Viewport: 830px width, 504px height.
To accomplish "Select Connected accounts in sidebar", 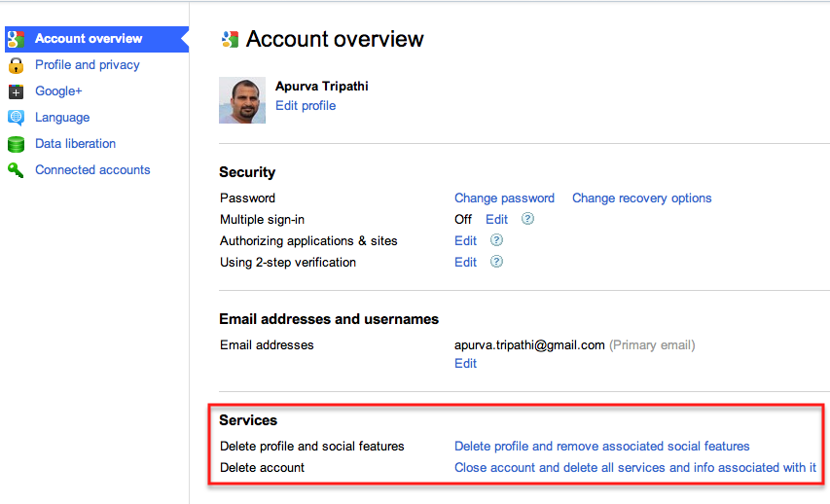I will point(92,170).
